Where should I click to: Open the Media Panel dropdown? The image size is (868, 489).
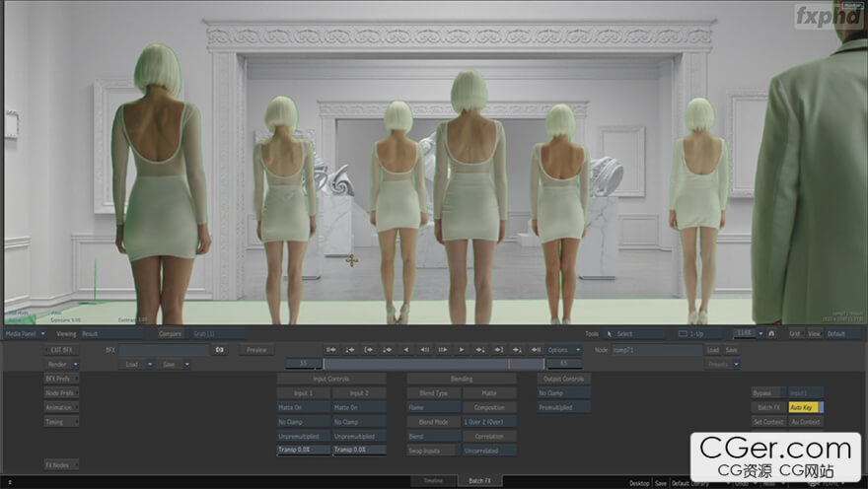click(26, 333)
